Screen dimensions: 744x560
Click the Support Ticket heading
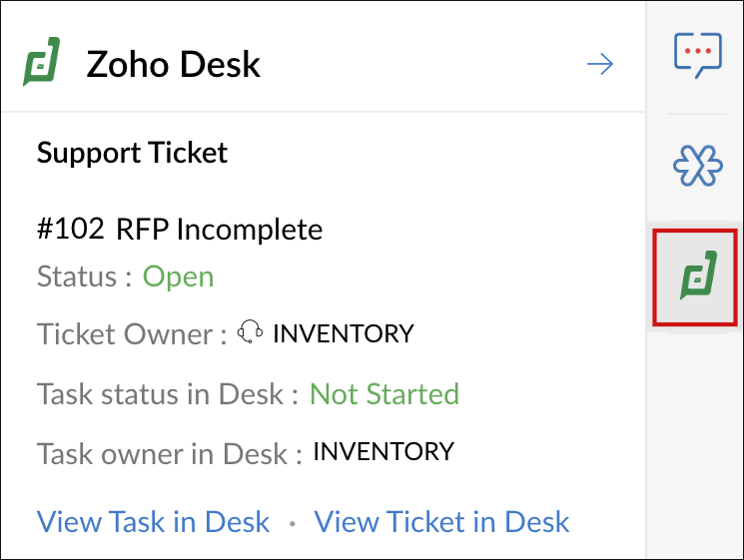(x=132, y=153)
